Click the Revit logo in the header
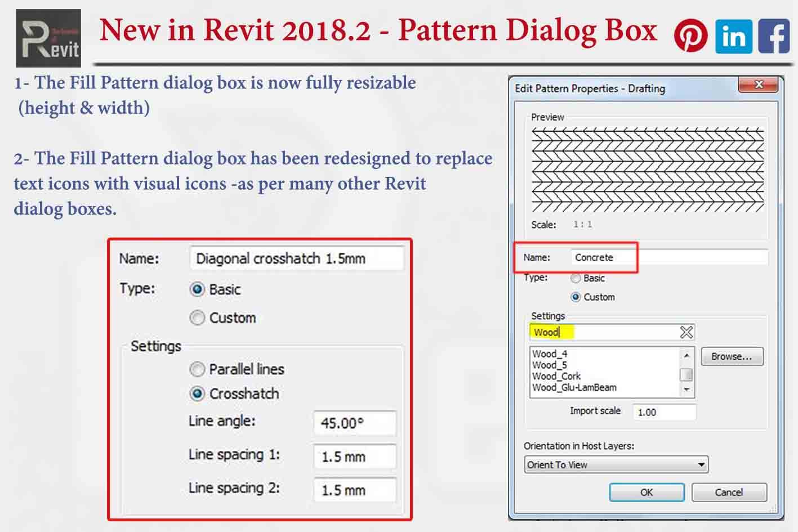This screenshot has width=798, height=532. tap(48, 38)
